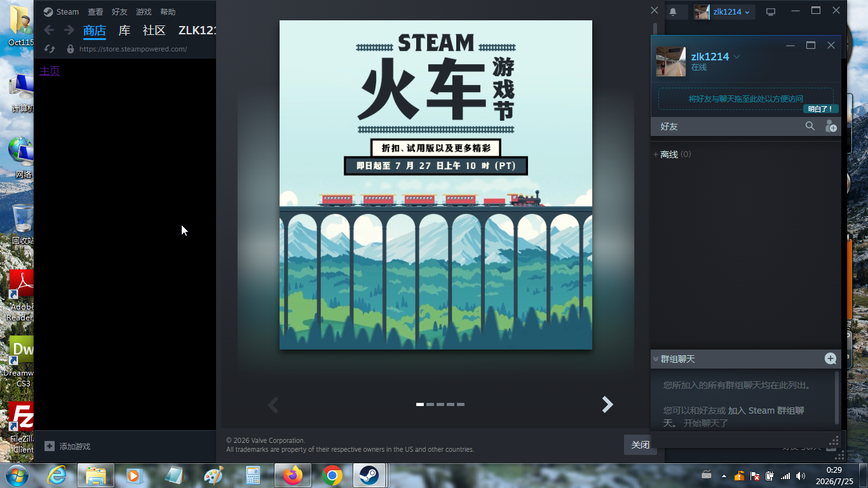Open Google Chrome from the taskbar
Viewport: 868px width, 488px height.
[332, 475]
